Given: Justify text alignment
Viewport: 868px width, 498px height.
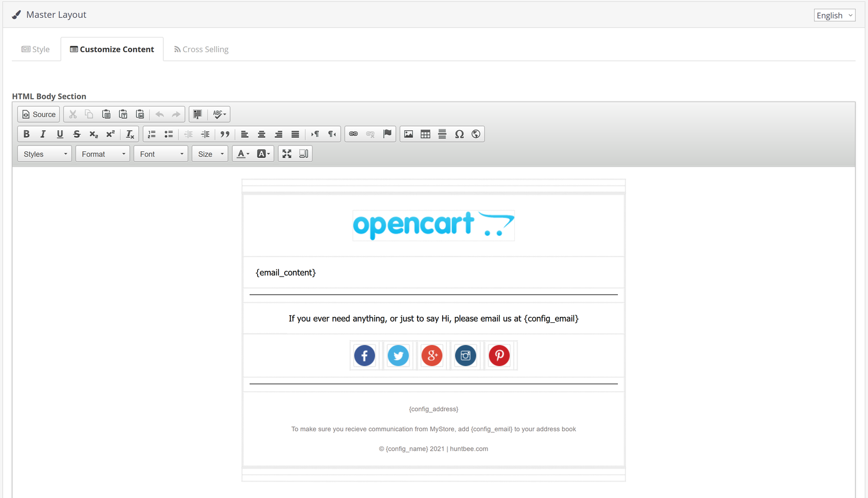Looking at the screenshot, I should (x=295, y=134).
